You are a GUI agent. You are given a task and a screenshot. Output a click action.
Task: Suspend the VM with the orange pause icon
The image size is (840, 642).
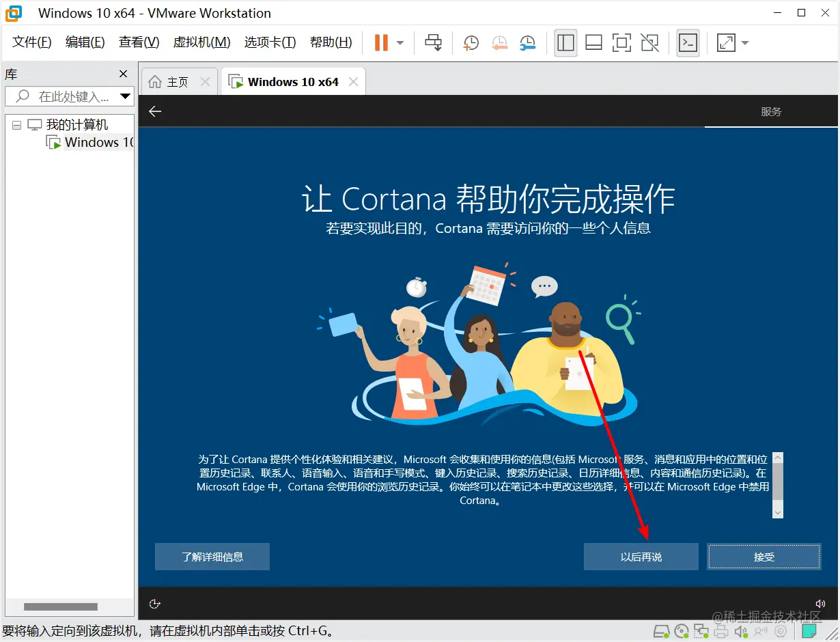381,42
